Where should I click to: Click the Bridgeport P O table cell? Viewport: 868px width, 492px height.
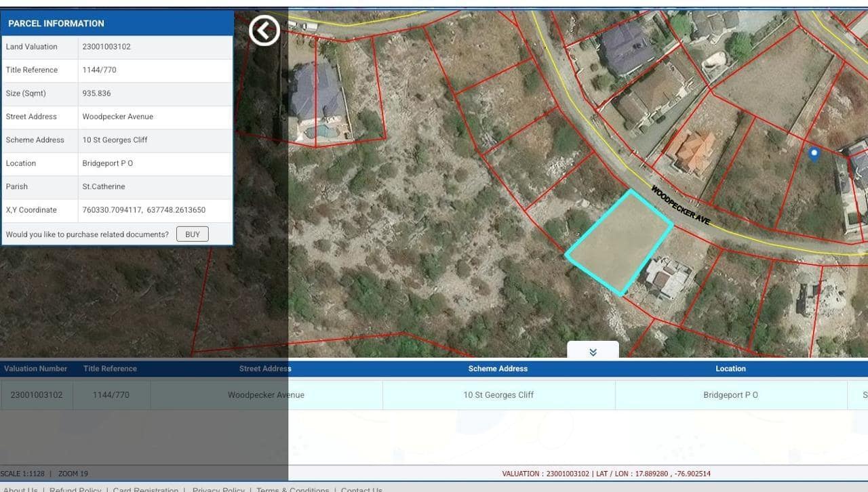click(x=730, y=395)
